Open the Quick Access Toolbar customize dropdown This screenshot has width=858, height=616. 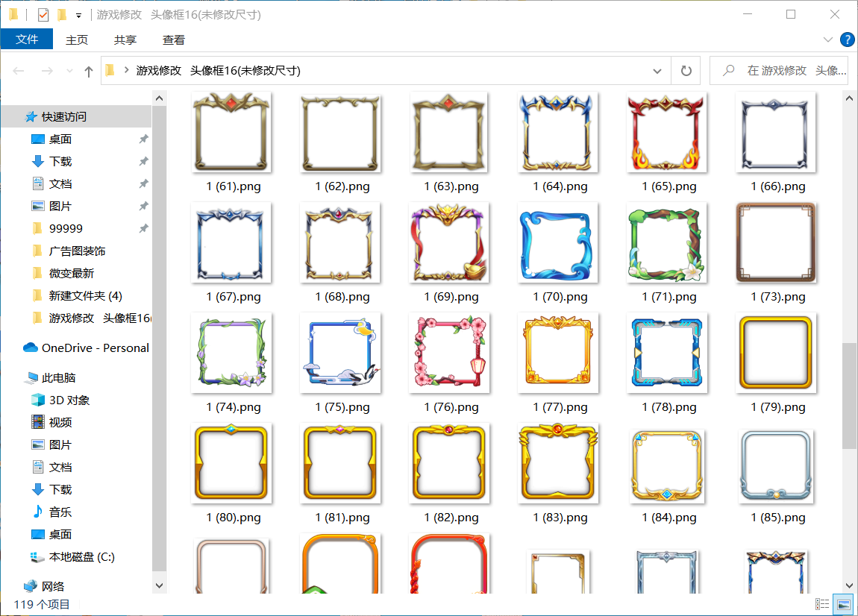pyautogui.click(x=78, y=16)
